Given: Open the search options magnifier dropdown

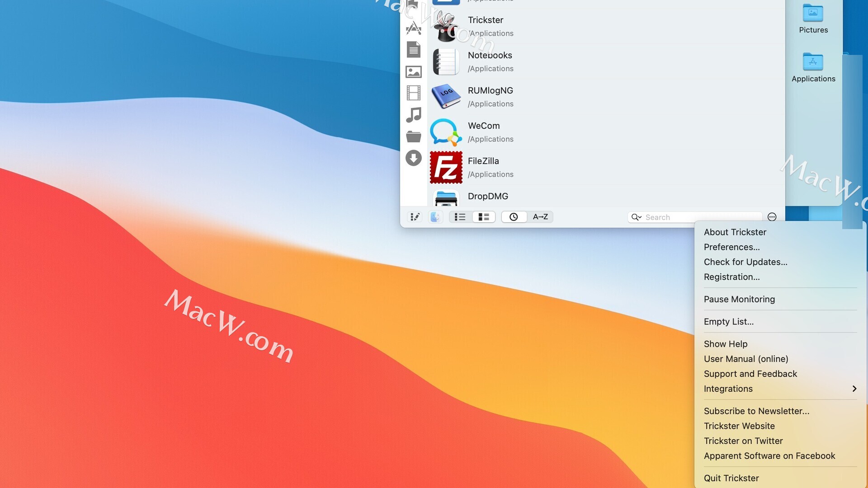Looking at the screenshot, I should pyautogui.click(x=636, y=217).
